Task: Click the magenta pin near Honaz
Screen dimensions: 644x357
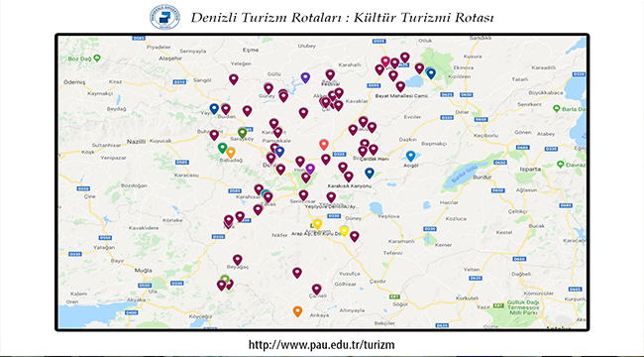Action: click(310, 169)
